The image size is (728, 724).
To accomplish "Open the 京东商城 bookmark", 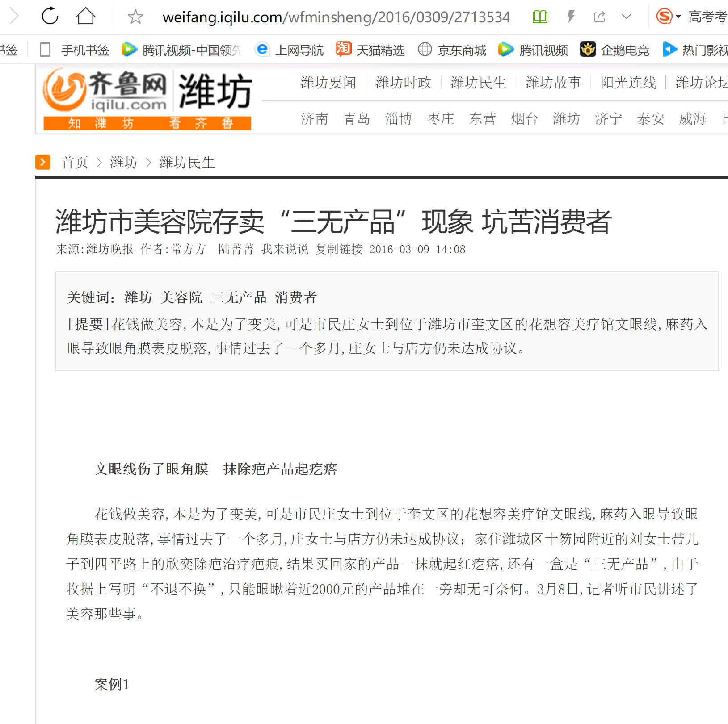I will click(x=452, y=50).
